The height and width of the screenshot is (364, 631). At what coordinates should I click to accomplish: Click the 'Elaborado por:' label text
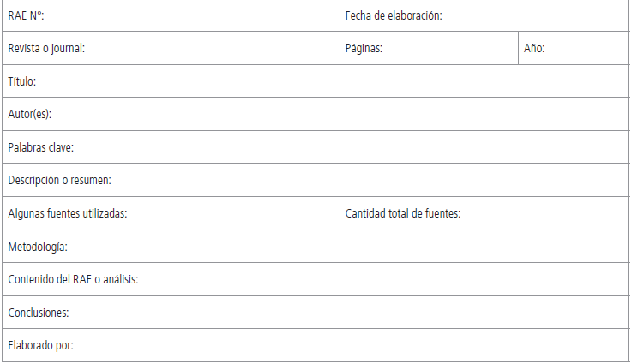tap(40, 346)
